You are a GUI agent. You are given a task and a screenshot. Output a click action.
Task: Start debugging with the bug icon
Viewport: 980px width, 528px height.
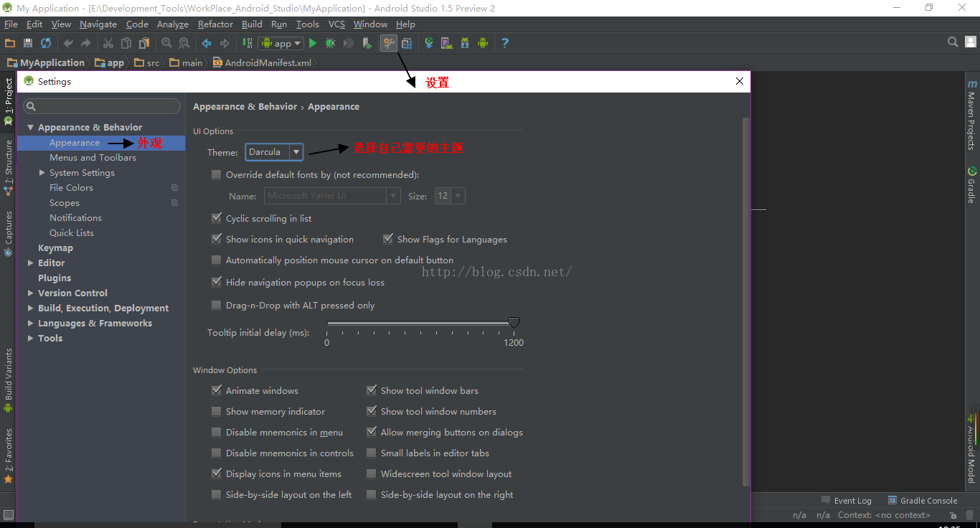pos(330,43)
